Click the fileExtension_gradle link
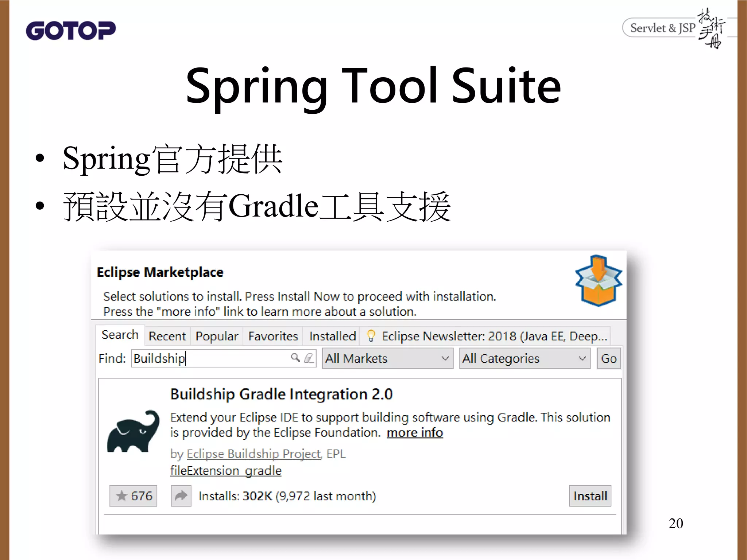Screen dimensions: 747x560 tap(226, 471)
